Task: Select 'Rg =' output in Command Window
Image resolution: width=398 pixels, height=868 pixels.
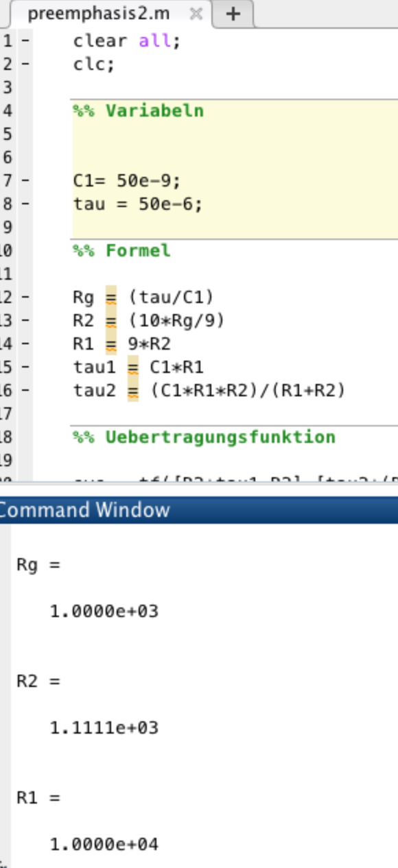Action: pyautogui.click(x=38, y=565)
